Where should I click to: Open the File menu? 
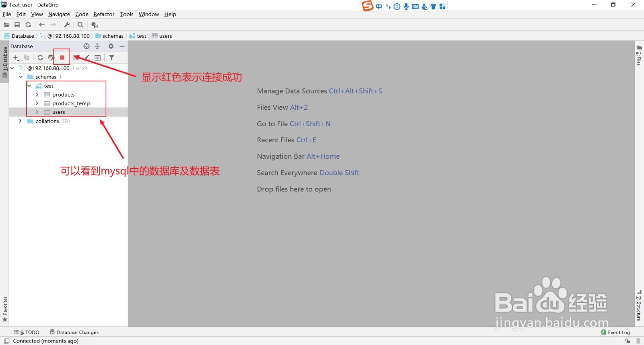[x=7, y=14]
